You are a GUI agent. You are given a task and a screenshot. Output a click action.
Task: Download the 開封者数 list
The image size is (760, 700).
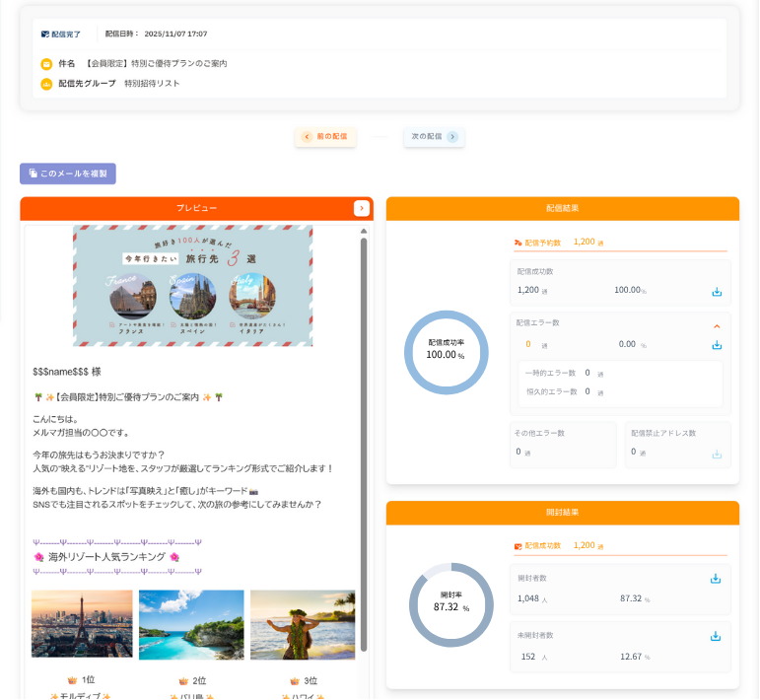coord(716,579)
